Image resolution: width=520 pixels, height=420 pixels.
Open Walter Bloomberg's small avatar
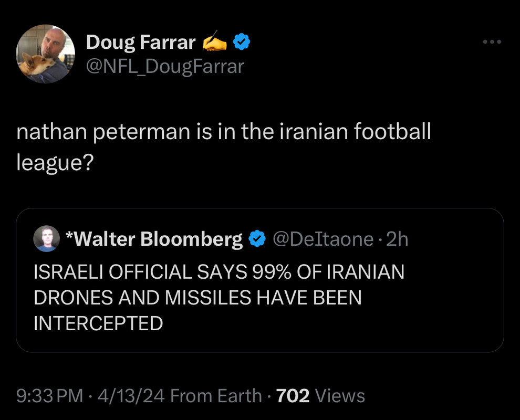pyautogui.click(x=47, y=239)
